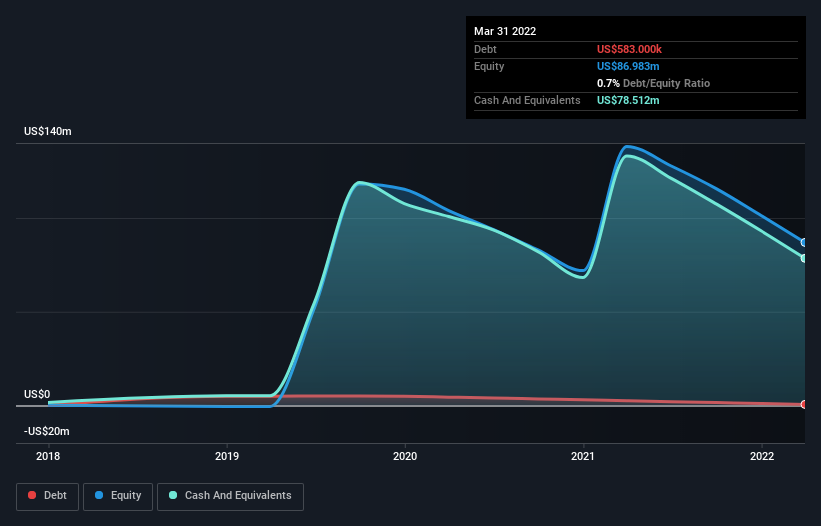This screenshot has width=821, height=526.
Task: Click the US$140m y-axis label
Action: pos(48,131)
